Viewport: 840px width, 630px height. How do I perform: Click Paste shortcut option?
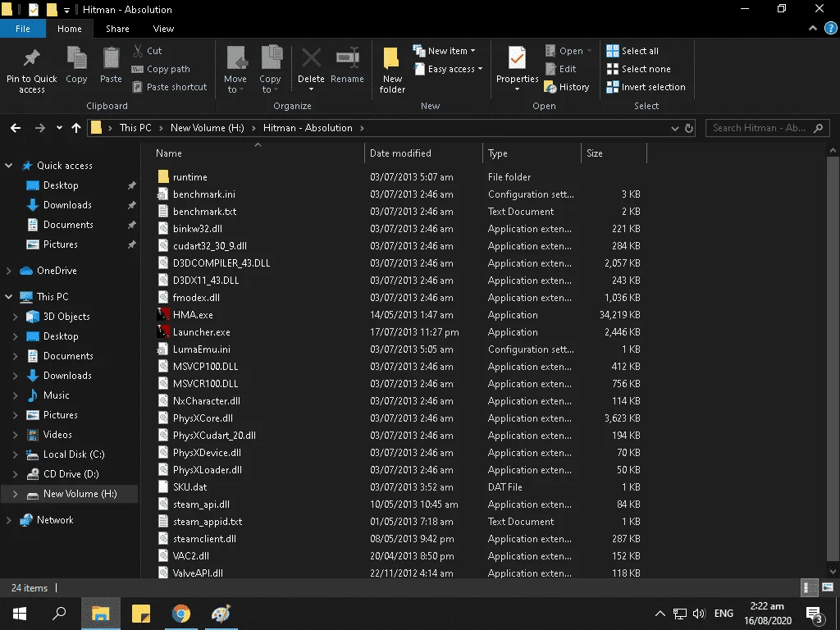click(x=170, y=87)
